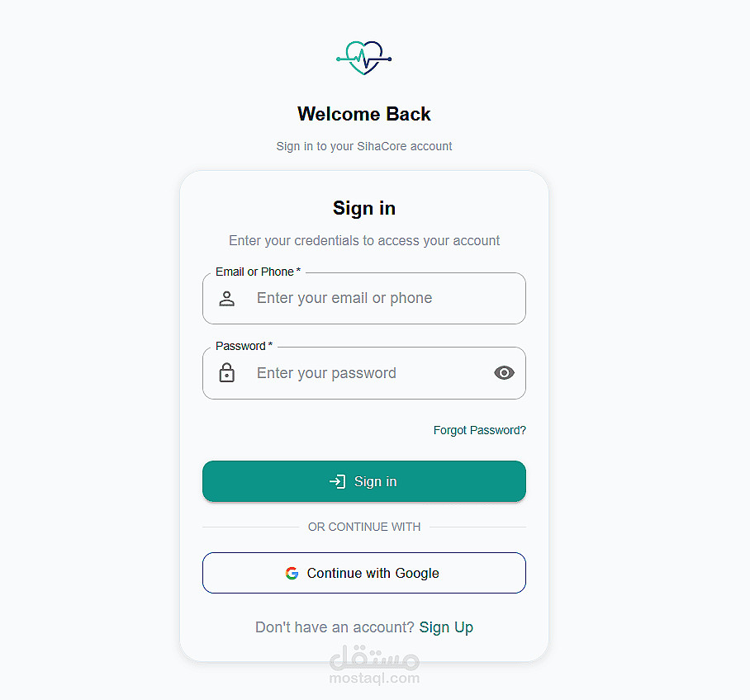Click the Password field label
750x700 pixels.
(x=244, y=346)
